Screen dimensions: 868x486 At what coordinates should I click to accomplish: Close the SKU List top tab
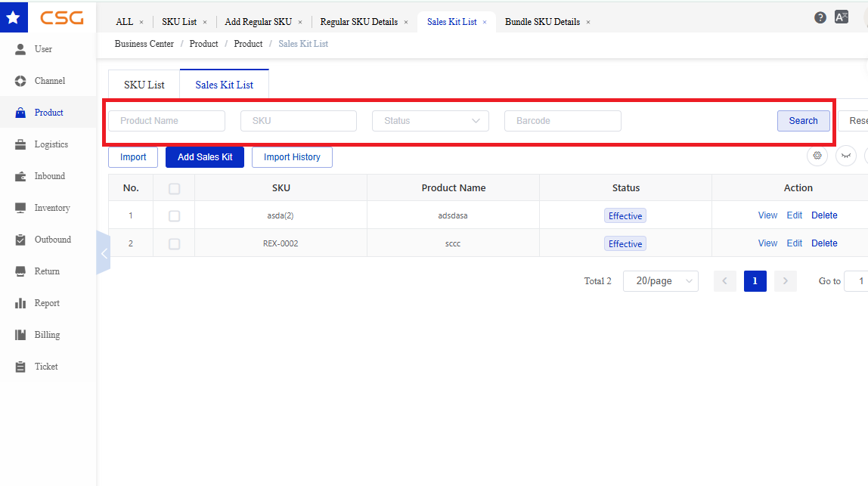(x=205, y=22)
